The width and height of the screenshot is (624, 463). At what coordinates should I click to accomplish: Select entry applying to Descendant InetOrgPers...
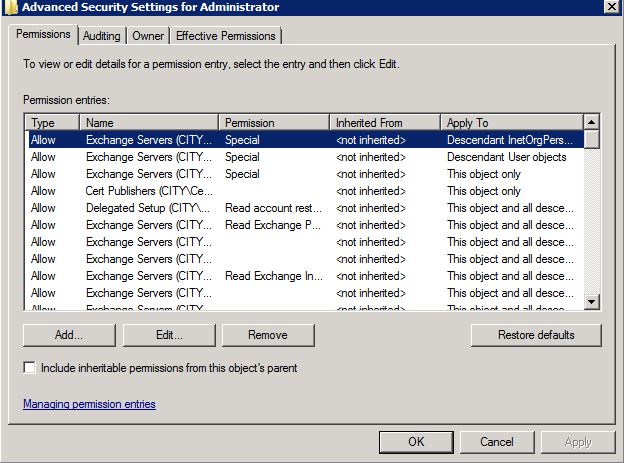(306, 140)
